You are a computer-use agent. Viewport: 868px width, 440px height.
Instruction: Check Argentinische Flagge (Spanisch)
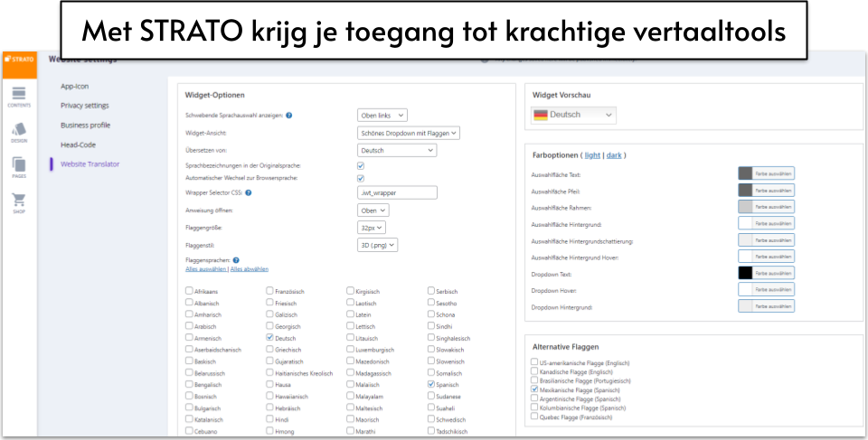[534, 398]
